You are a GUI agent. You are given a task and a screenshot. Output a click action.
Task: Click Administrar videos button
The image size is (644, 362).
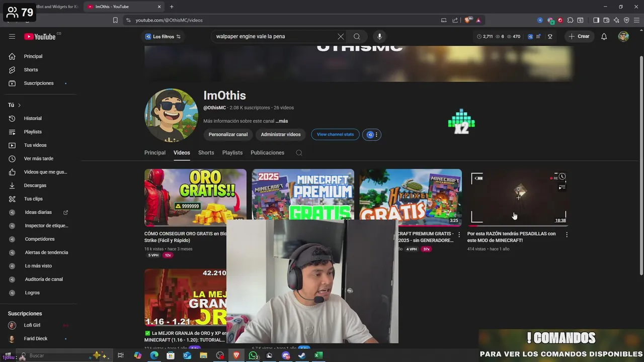(281, 135)
